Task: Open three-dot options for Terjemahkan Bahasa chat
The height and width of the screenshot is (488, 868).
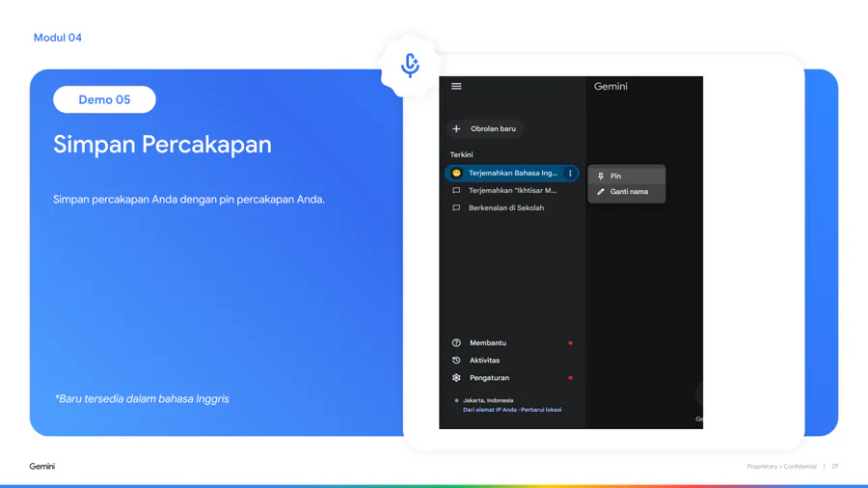Action: coord(570,174)
